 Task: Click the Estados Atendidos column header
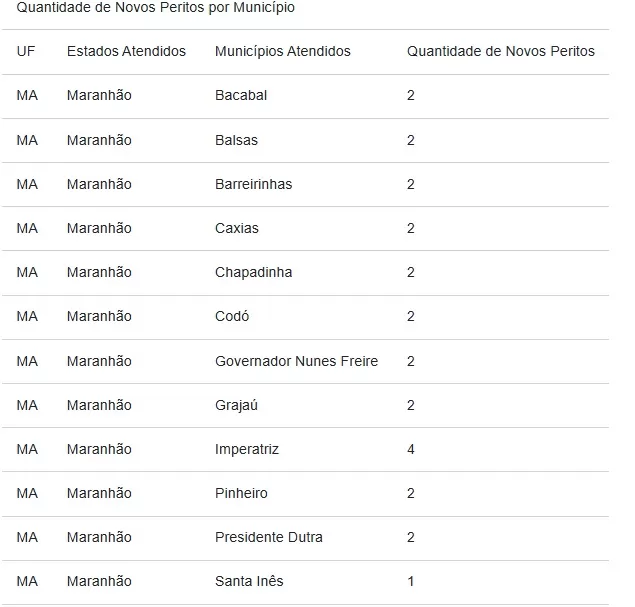pyautogui.click(x=126, y=51)
